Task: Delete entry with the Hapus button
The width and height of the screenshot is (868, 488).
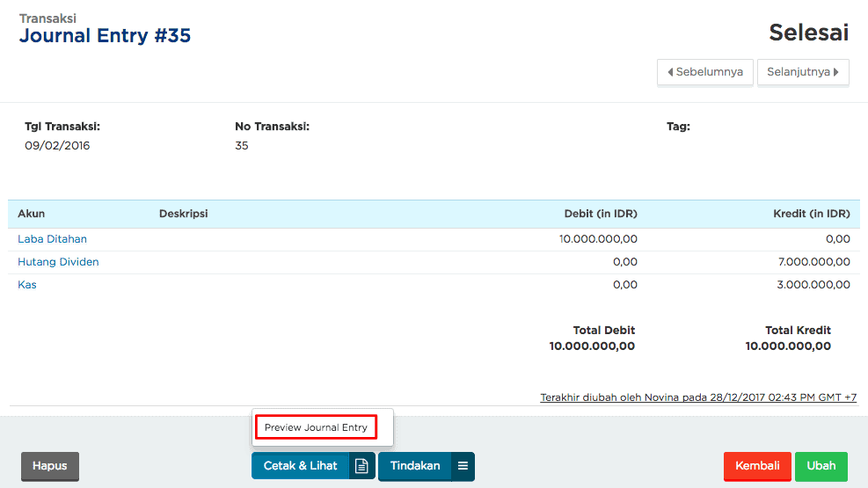Action: coord(50,466)
